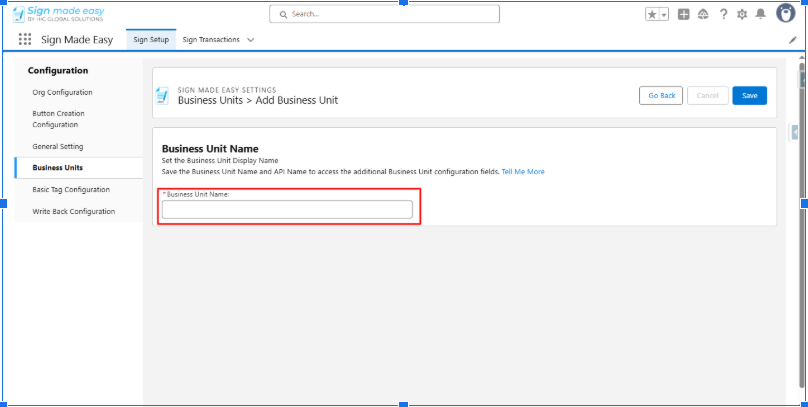Expand the Sign Transactions tab chevron
Image resolution: width=808 pixels, height=407 pixels.
tap(250, 40)
